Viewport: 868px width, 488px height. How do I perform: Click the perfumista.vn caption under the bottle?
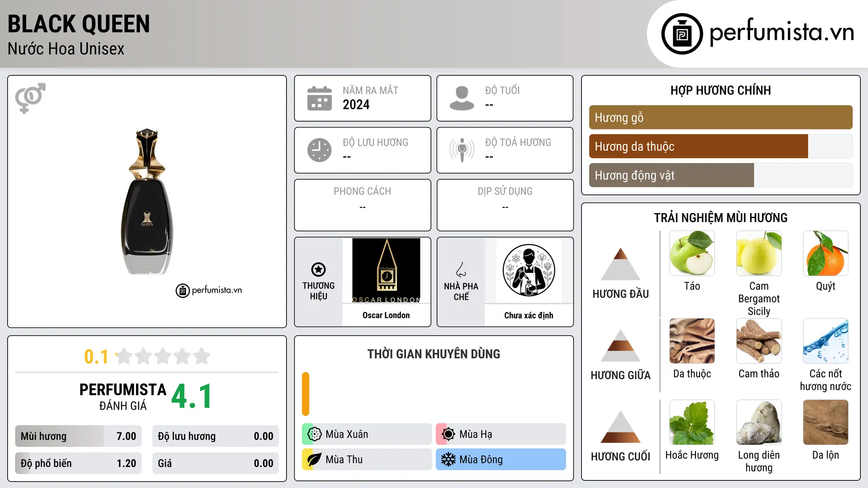tap(217, 290)
